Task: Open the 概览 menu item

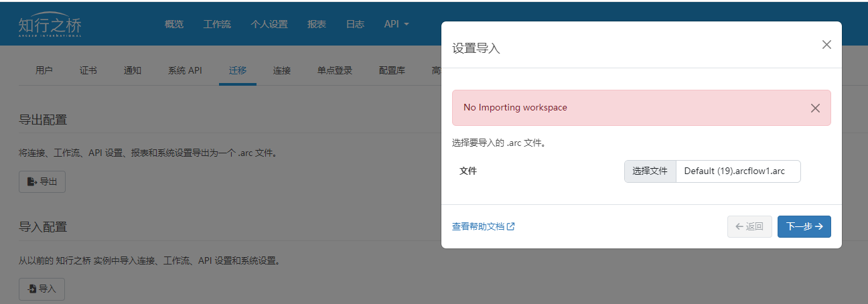Action: tap(174, 24)
